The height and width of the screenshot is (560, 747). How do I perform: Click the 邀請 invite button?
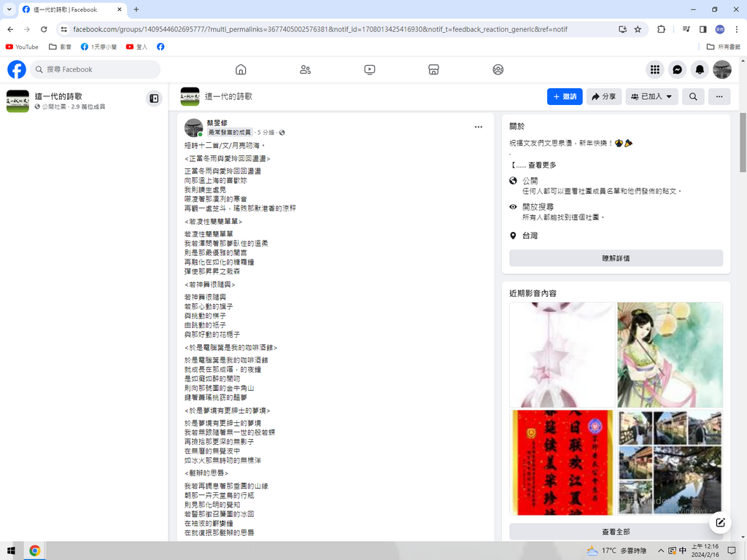(565, 96)
